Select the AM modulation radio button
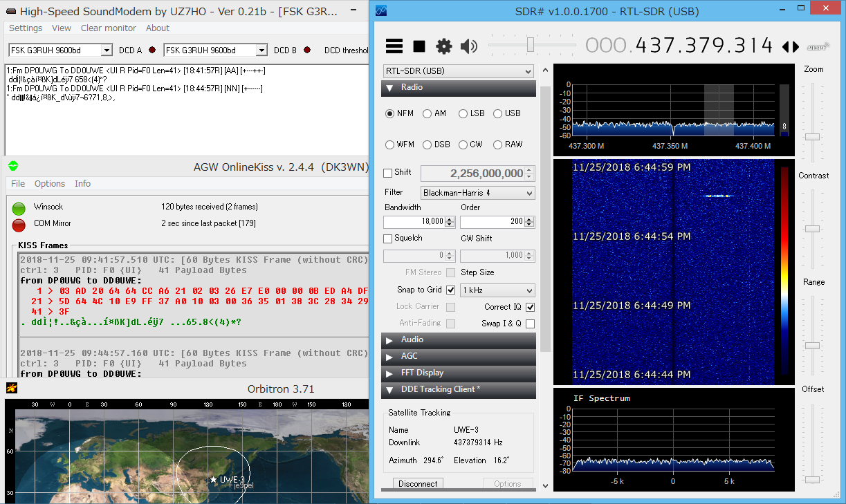846x504 pixels. (x=427, y=113)
